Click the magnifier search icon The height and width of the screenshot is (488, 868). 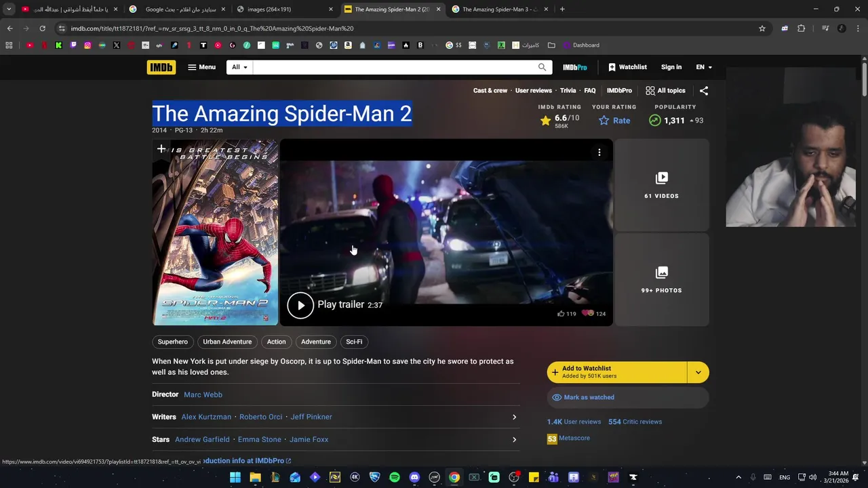[542, 67]
